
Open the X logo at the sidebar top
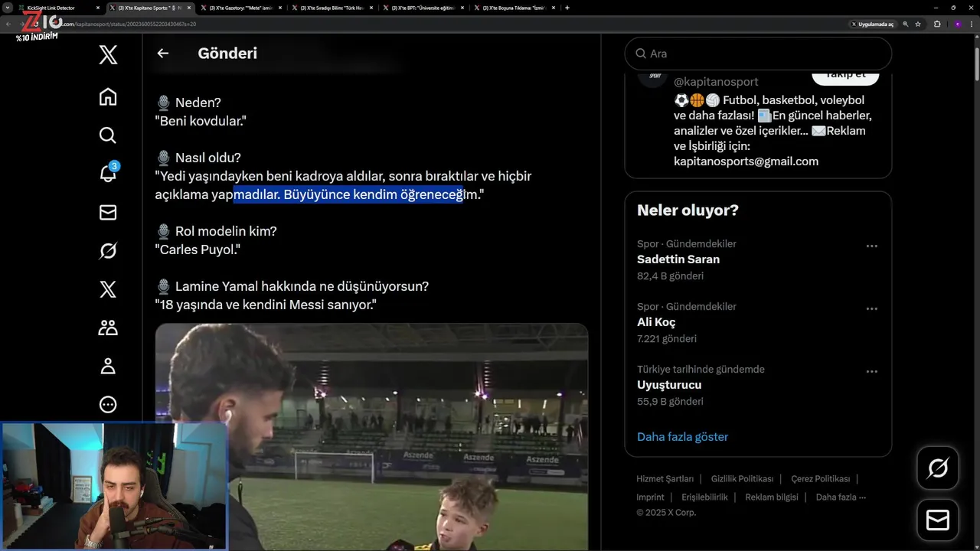click(x=108, y=54)
